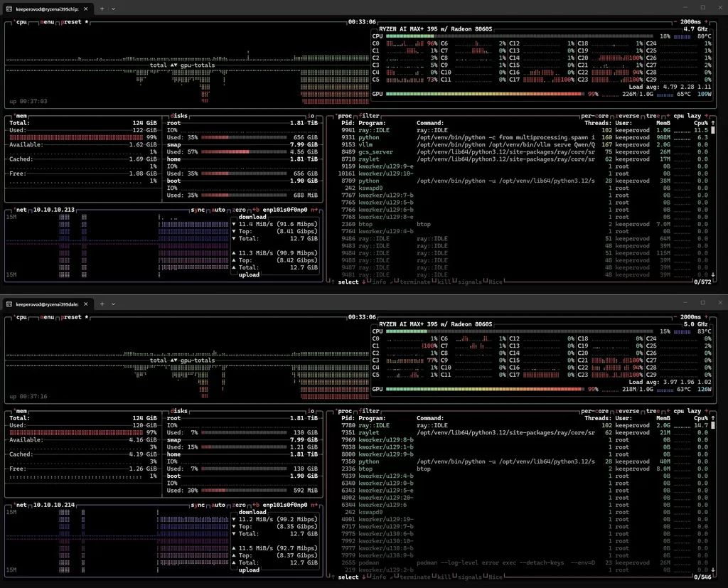The height and width of the screenshot is (588, 728).
Task: Close the keeperovod@ryzenai395dale tab with X
Action: (x=86, y=304)
